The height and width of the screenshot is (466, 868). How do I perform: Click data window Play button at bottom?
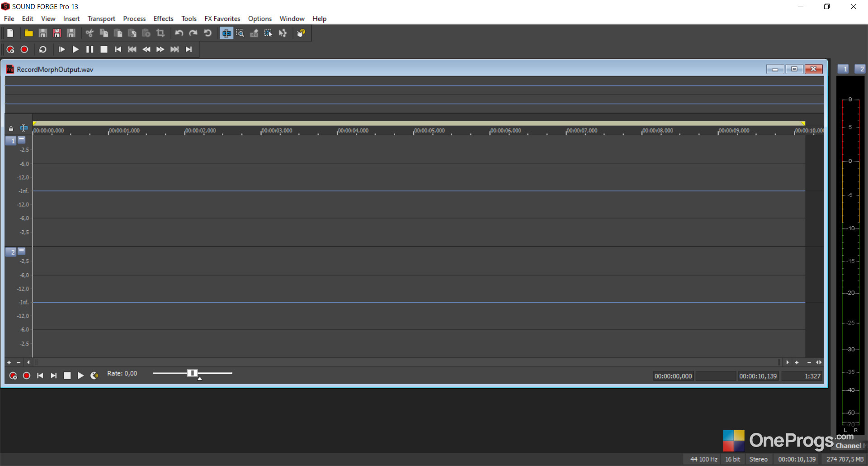click(80, 376)
